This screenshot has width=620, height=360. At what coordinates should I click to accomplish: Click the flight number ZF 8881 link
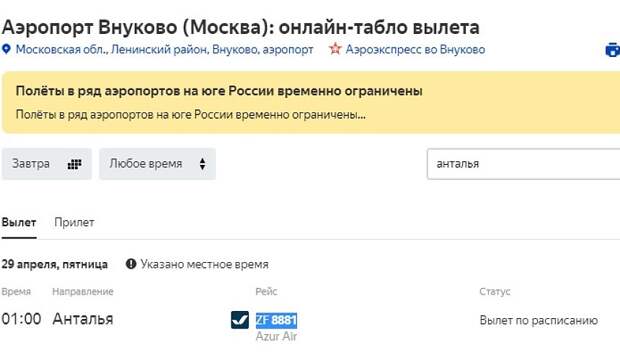coord(276,320)
